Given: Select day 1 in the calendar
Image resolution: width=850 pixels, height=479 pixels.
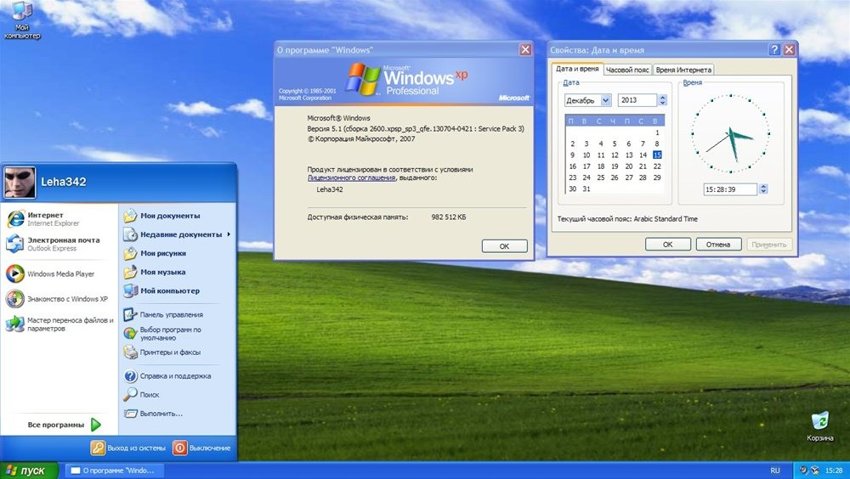Looking at the screenshot, I should [x=657, y=132].
